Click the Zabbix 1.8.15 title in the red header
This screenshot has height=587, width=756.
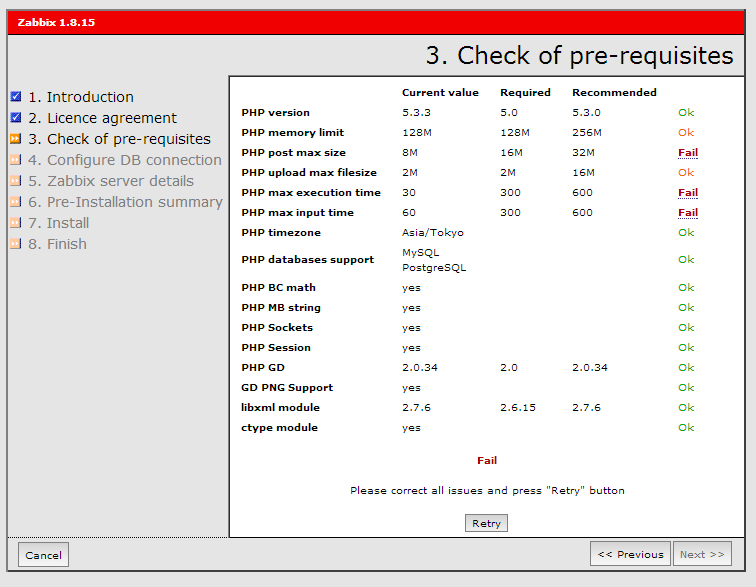tap(56, 22)
